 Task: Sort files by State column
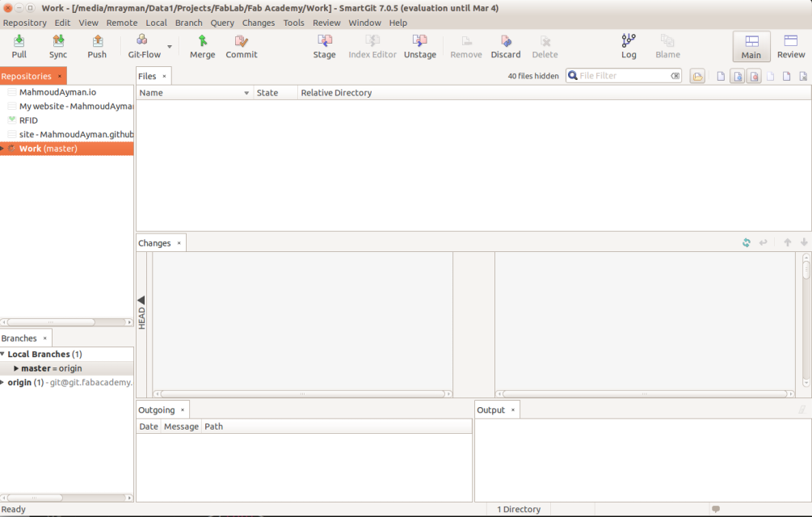coord(276,93)
